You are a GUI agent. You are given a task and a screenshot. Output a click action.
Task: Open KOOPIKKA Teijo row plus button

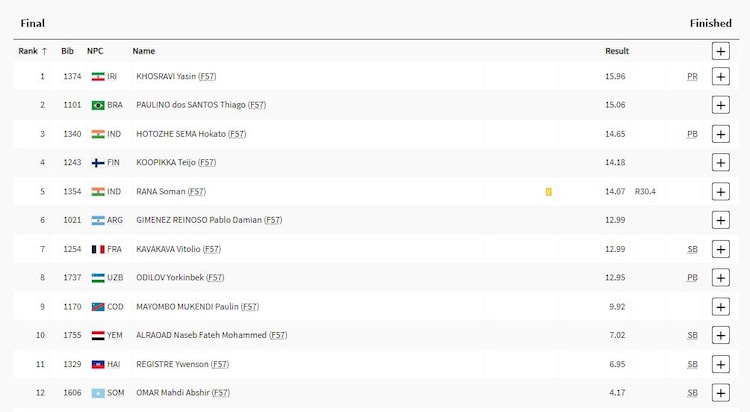[x=720, y=163]
